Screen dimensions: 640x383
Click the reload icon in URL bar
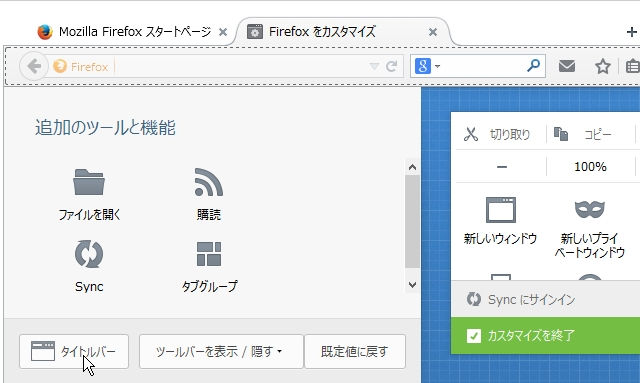pyautogui.click(x=391, y=66)
